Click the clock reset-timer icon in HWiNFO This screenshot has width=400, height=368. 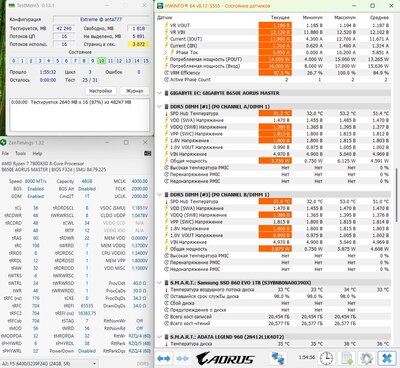tap(326, 359)
